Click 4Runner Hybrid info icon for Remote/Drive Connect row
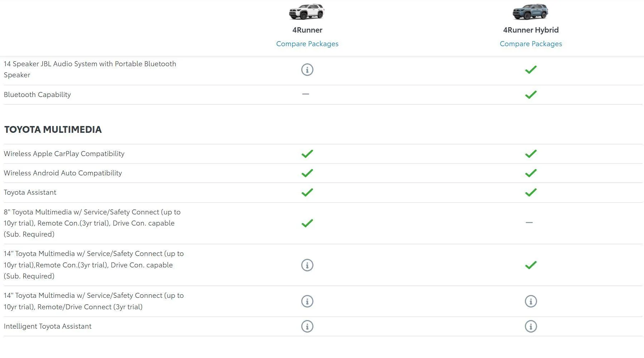644x358 pixels. coord(531,301)
